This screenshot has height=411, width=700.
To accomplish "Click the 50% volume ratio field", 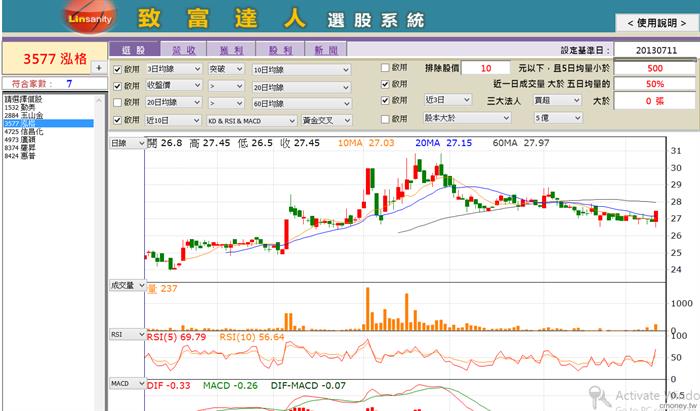I will (655, 84).
